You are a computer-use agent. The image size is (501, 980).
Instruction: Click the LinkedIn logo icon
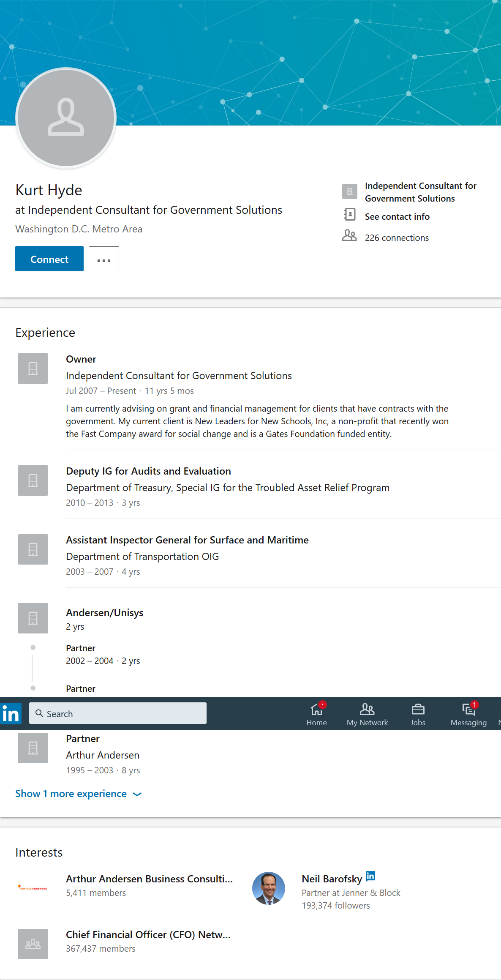11,714
